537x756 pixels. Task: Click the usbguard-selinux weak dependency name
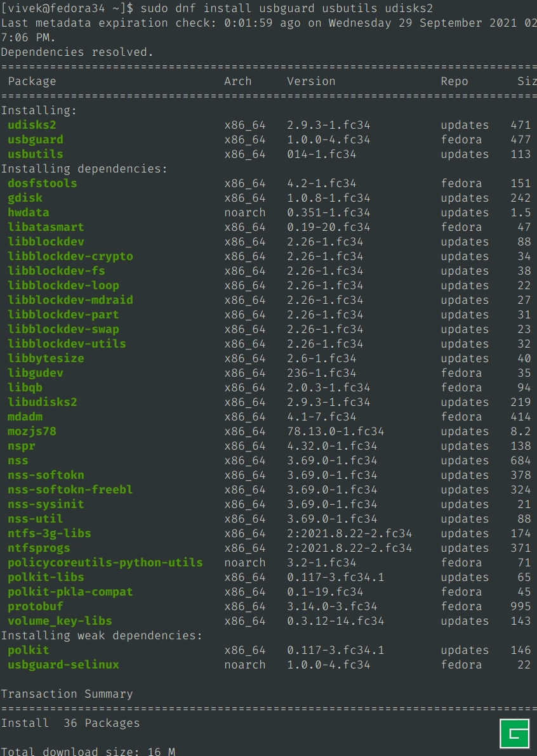pos(63,665)
